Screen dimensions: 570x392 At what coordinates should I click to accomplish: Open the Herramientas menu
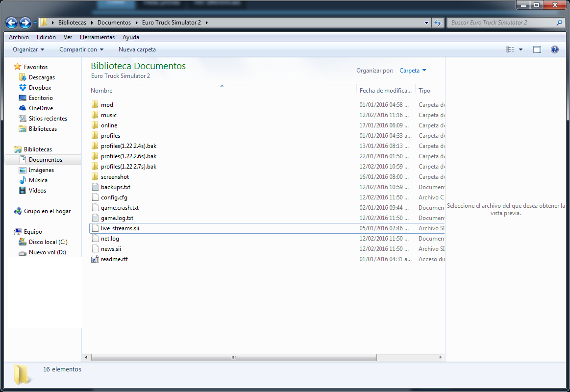(97, 37)
